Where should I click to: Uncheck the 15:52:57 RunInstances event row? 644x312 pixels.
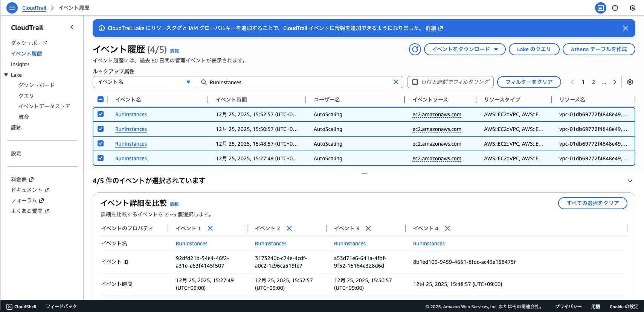pos(101,114)
